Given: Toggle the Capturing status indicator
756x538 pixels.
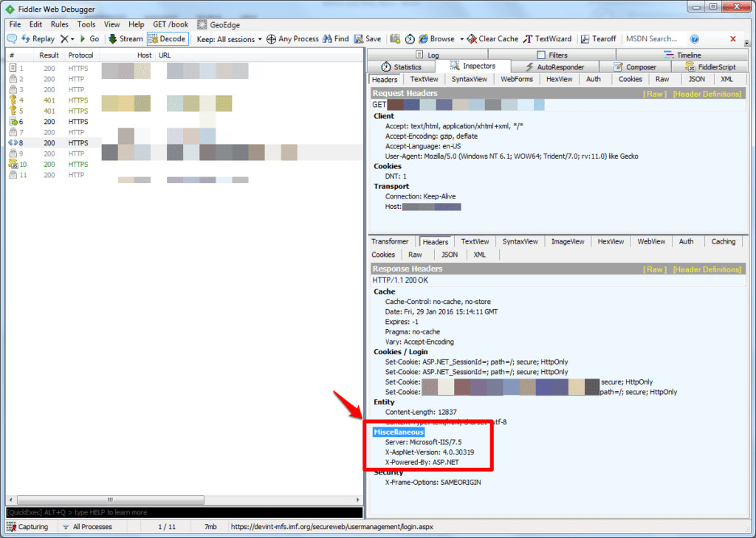Looking at the screenshot, I should tap(28, 527).
